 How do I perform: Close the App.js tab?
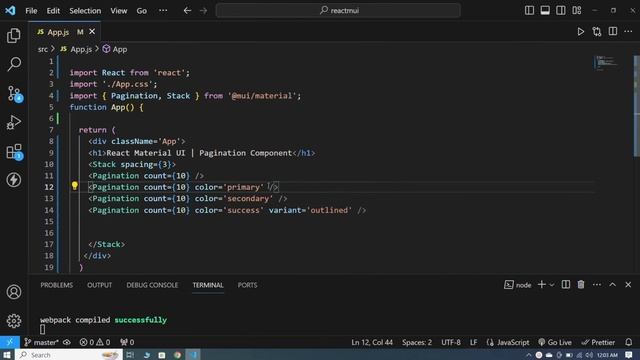pyautogui.click(x=92, y=31)
